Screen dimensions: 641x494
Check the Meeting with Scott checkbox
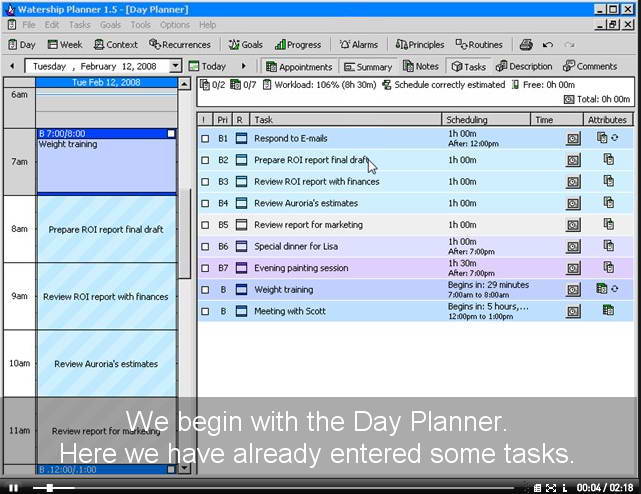205,312
